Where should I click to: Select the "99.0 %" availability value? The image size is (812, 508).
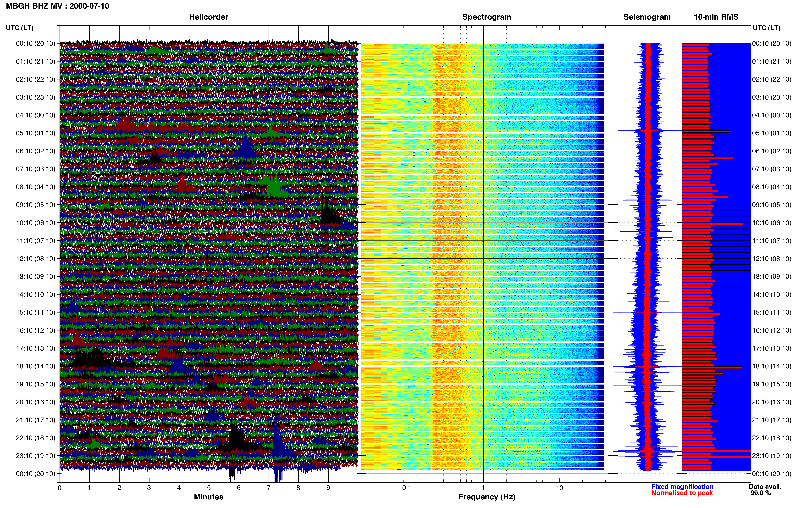point(761,493)
